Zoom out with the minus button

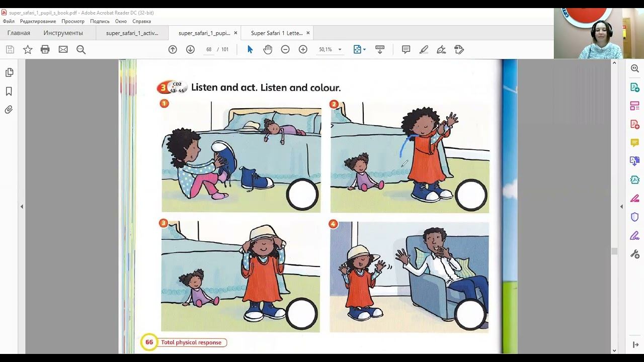pos(285,49)
